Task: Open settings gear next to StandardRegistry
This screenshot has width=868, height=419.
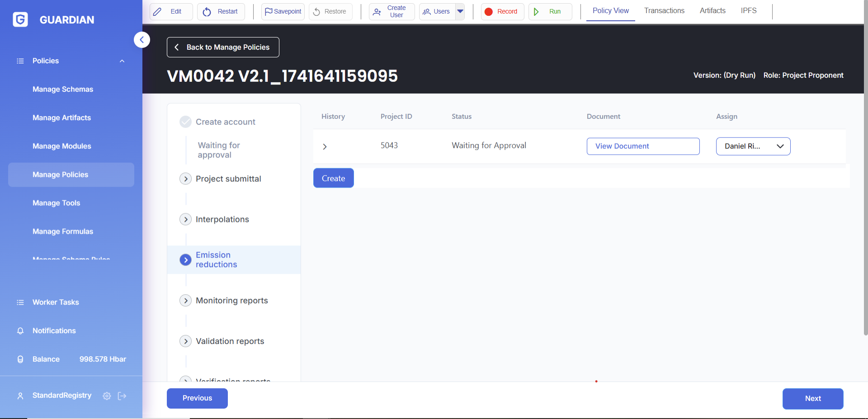Action: 107,396
